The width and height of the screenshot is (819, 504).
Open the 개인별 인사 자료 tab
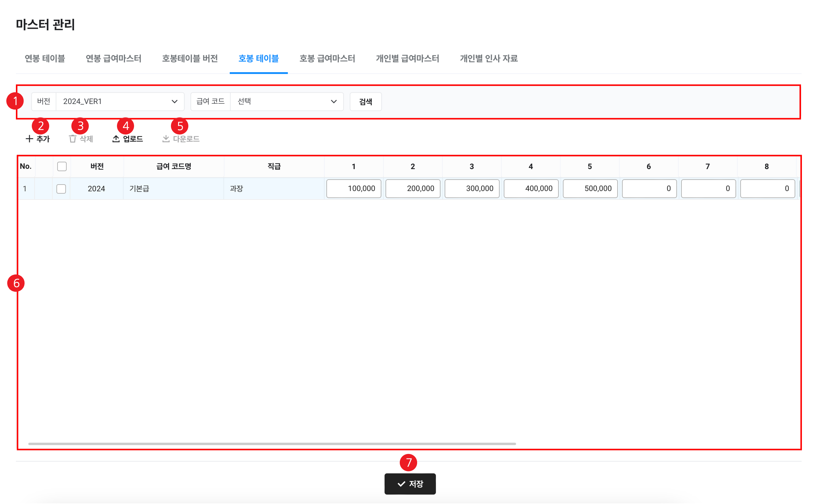(489, 59)
